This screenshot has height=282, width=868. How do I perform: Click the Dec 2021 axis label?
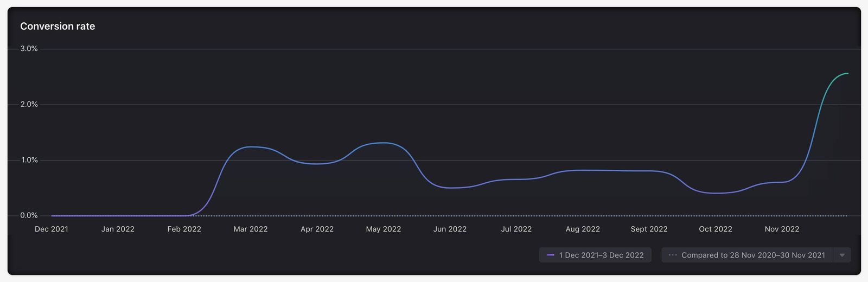[x=52, y=229]
